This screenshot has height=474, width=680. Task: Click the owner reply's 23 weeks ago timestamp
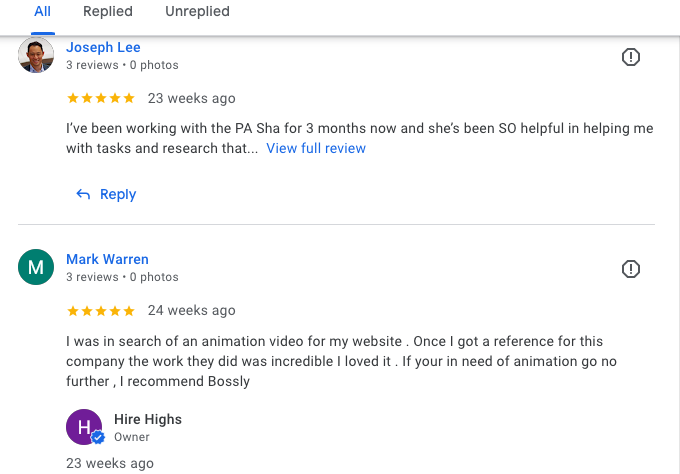tap(110, 463)
